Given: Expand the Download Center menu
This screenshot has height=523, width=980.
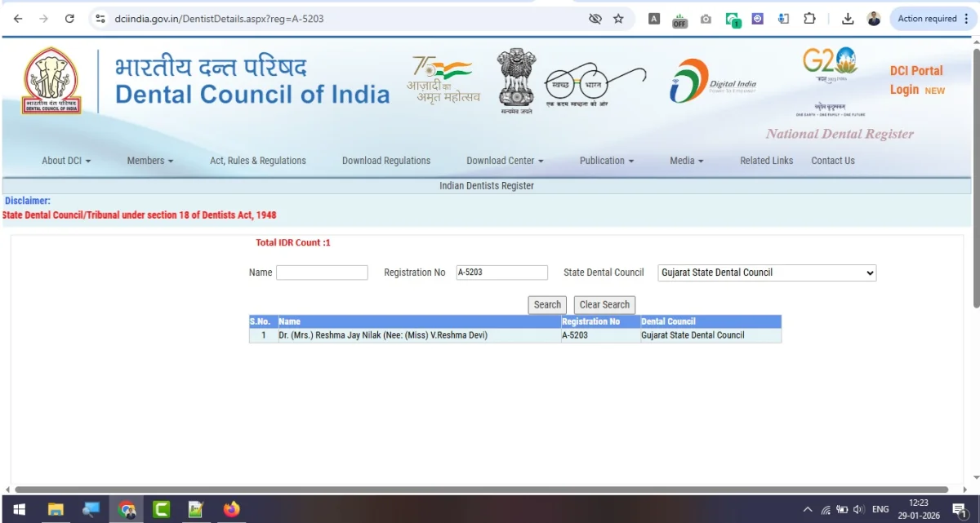Looking at the screenshot, I should point(504,161).
